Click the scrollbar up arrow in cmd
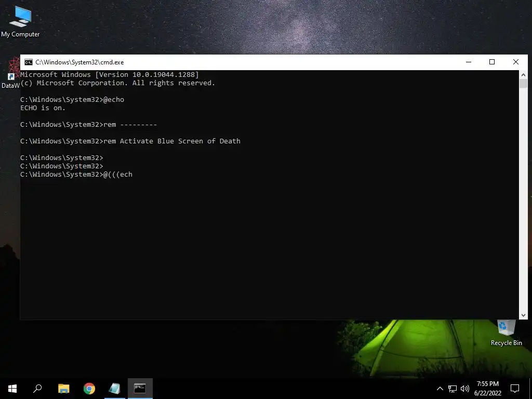Image resolution: width=532 pixels, height=399 pixels. tap(523, 75)
